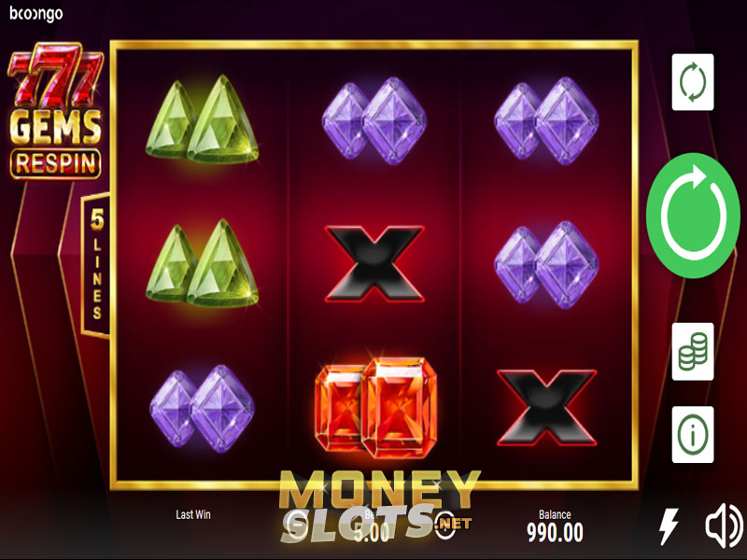
Task: Spin the reels with the green button
Action: click(x=693, y=216)
